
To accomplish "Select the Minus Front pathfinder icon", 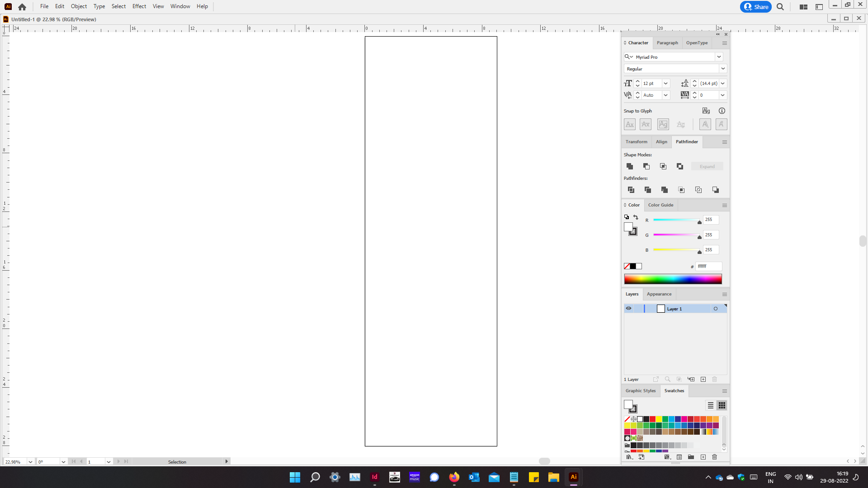I will 646,166.
